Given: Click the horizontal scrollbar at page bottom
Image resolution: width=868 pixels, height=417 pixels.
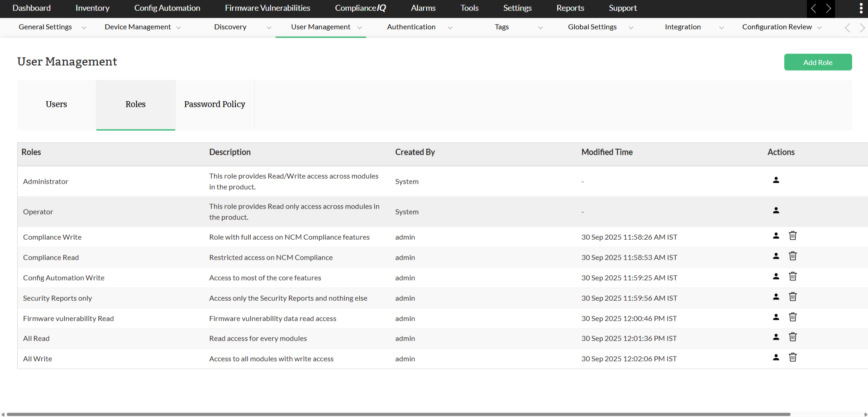Looking at the screenshot, I should click(399, 414).
